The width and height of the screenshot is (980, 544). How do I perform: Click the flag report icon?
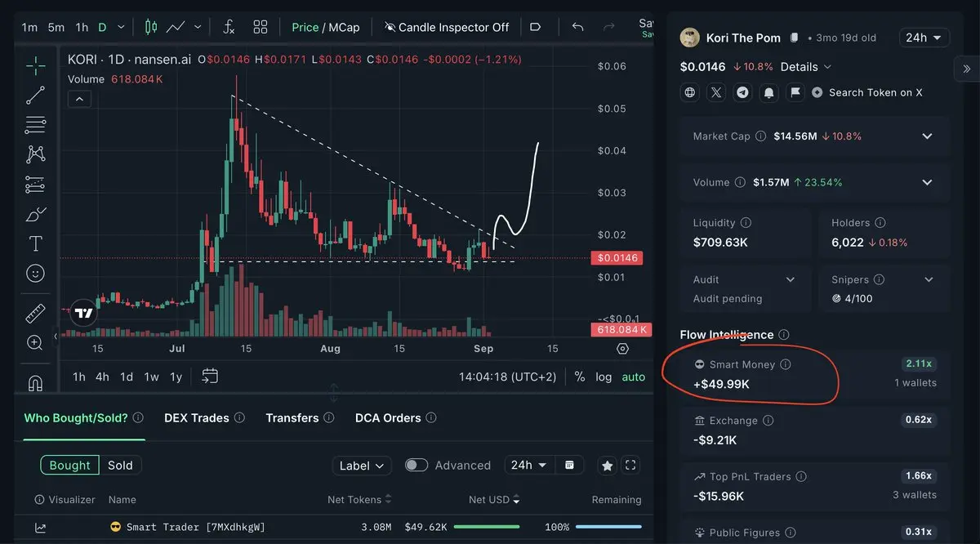point(795,92)
